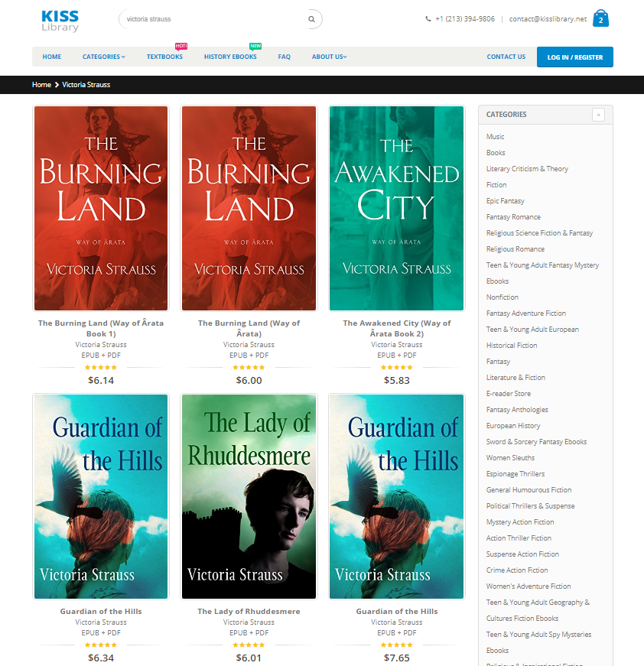The width and height of the screenshot is (644, 666).
Task: Select Fantasy Adventure Fiction category
Action: point(526,314)
